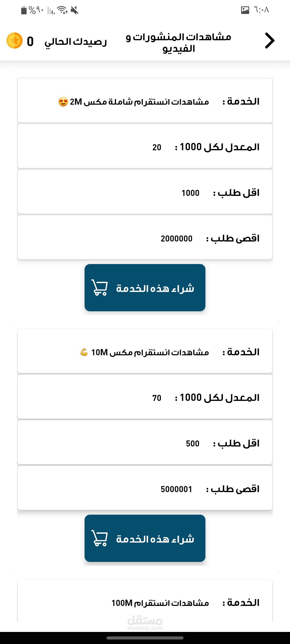
Task: Tap the Wi-Fi icon in status bar
Action: [x=63, y=10]
